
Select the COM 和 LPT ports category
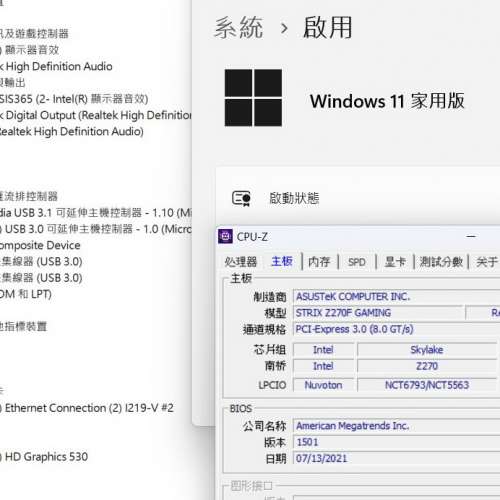coord(26,294)
